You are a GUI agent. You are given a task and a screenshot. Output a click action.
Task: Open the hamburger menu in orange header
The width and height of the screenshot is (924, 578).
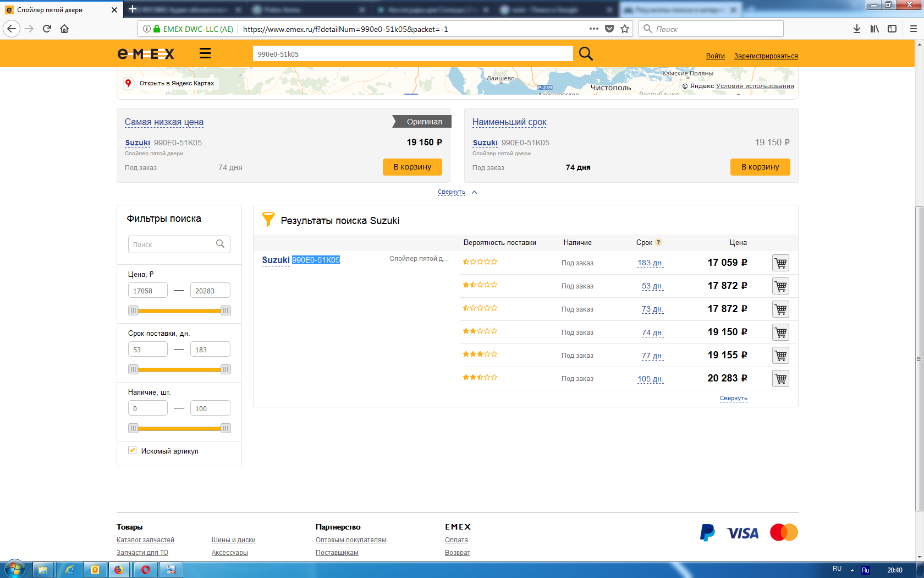pos(205,53)
